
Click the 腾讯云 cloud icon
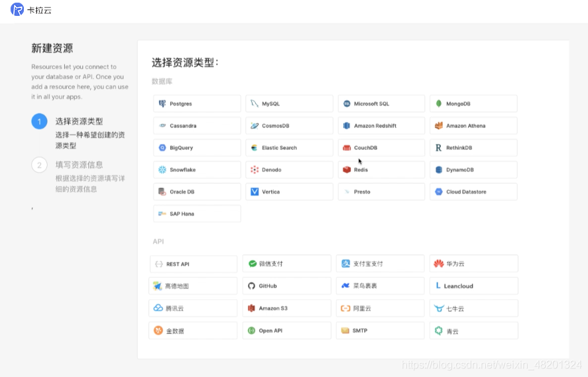pos(158,308)
